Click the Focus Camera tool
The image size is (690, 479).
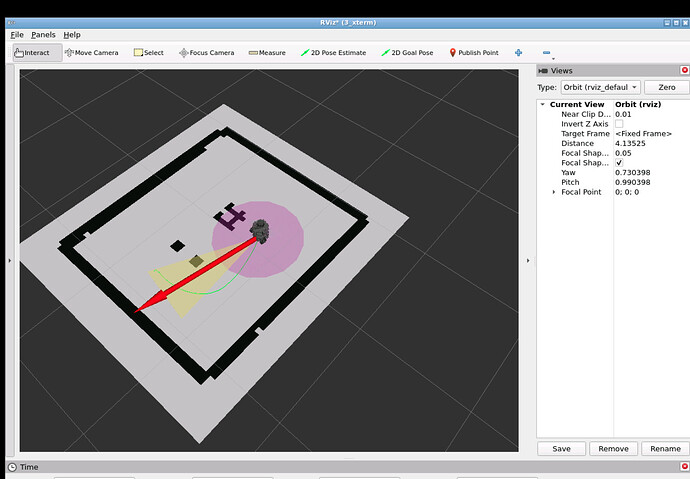pos(206,53)
